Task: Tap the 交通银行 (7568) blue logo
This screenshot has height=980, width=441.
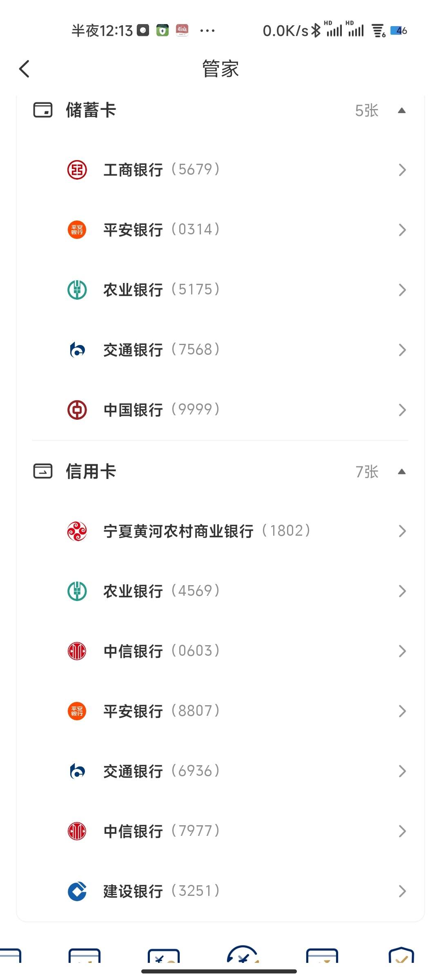Action: point(77,350)
